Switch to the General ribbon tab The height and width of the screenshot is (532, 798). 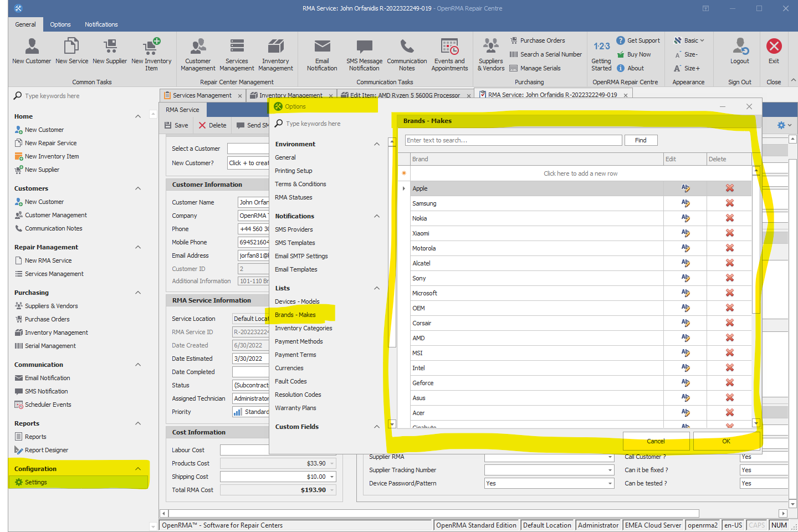click(25, 24)
